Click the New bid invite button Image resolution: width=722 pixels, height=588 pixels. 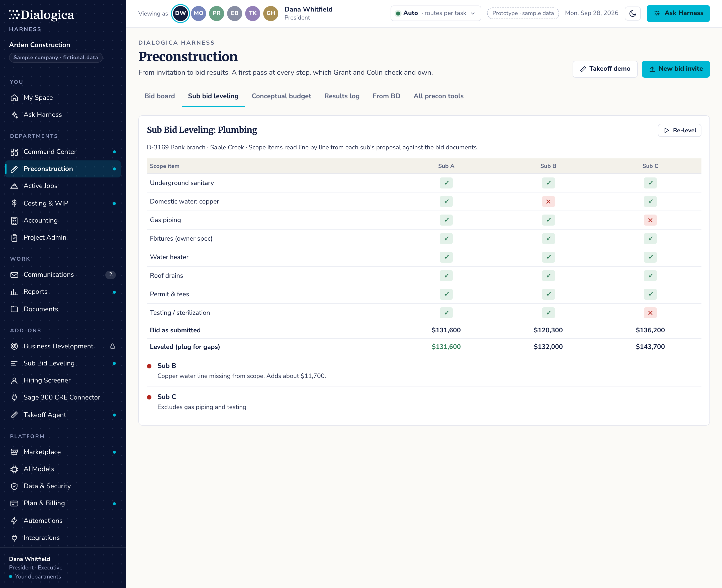pos(676,69)
